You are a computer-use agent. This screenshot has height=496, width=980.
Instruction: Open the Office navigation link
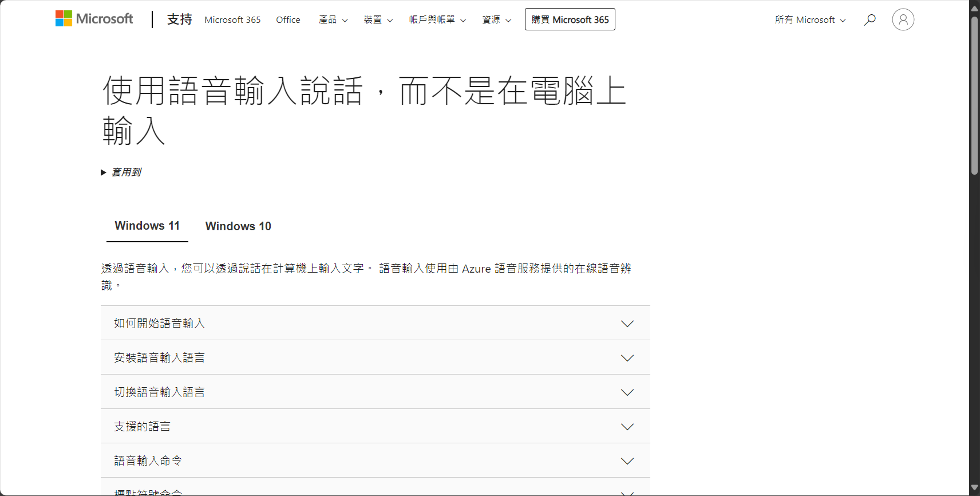click(288, 19)
